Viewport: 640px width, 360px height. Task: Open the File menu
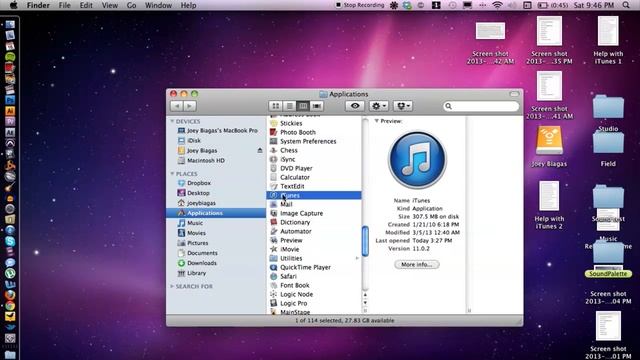[x=64, y=5]
